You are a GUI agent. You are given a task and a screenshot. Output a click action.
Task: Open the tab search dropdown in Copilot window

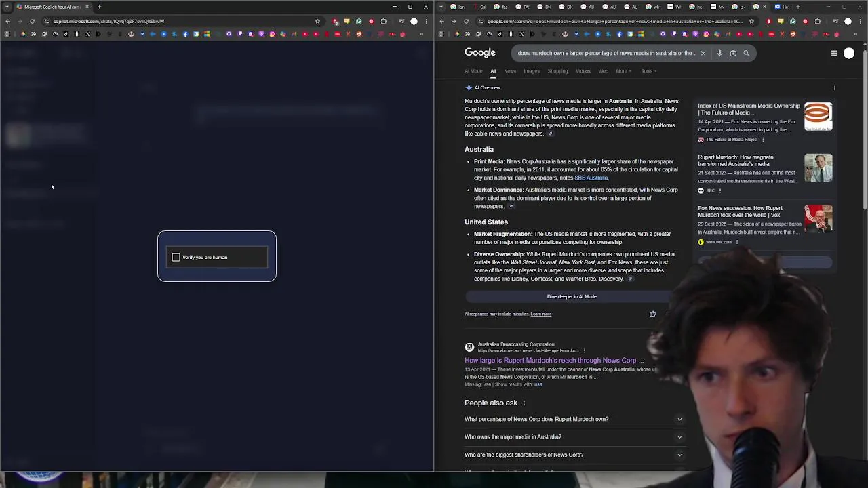(x=7, y=7)
